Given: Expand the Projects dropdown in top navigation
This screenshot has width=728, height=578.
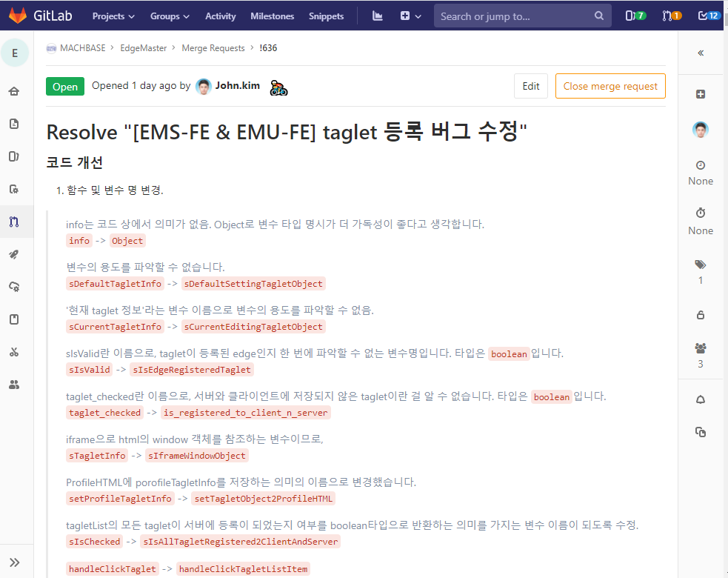Looking at the screenshot, I should point(113,16).
